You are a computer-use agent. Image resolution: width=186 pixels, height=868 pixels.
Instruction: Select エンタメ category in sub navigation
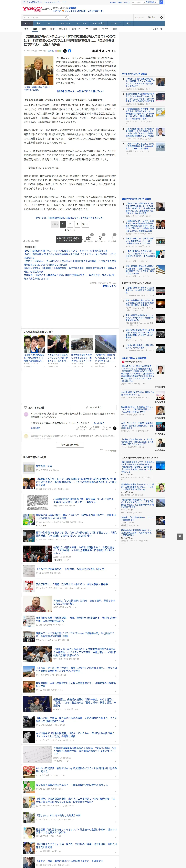click(63, 29)
